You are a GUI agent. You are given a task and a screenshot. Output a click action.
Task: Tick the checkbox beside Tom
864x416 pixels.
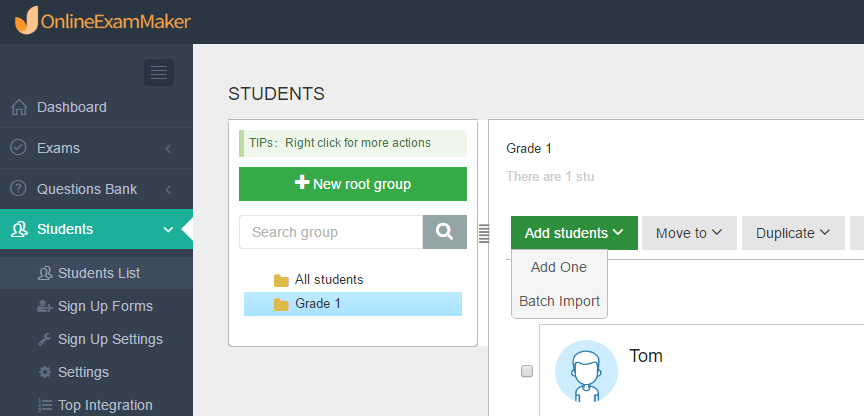(527, 371)
